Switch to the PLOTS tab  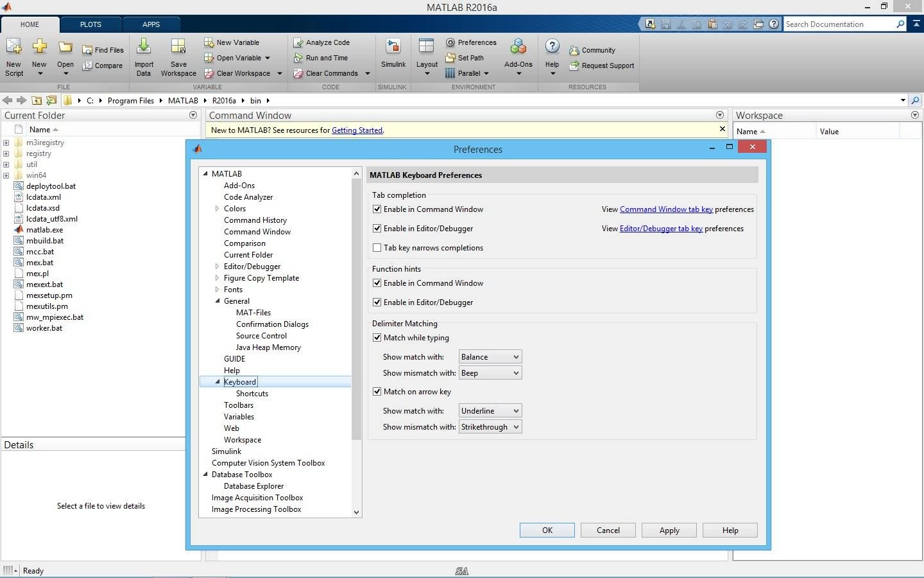pyautogui.click(x=90, y=24)
